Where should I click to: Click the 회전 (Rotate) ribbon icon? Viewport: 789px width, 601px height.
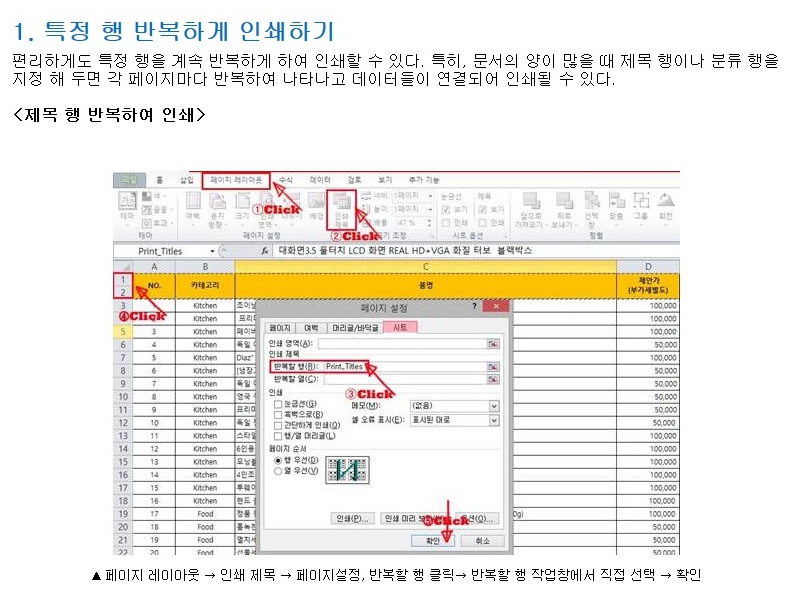click(x=666, y=206)
